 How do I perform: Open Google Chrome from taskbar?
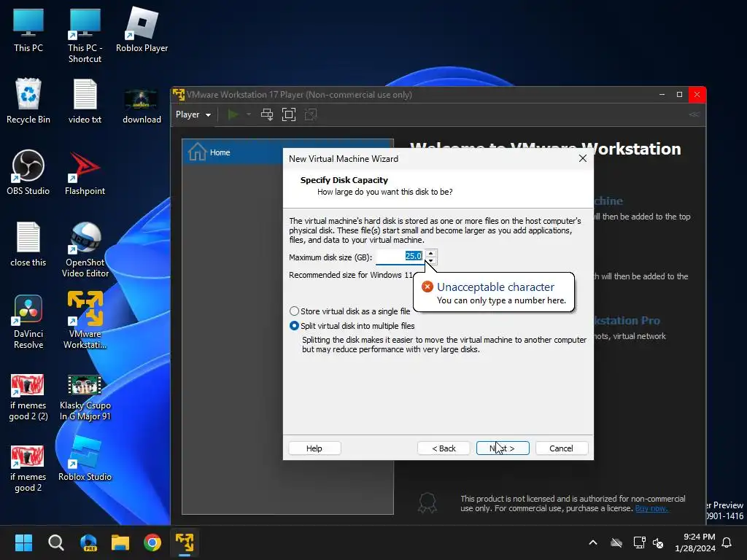(x=152, y=542)
